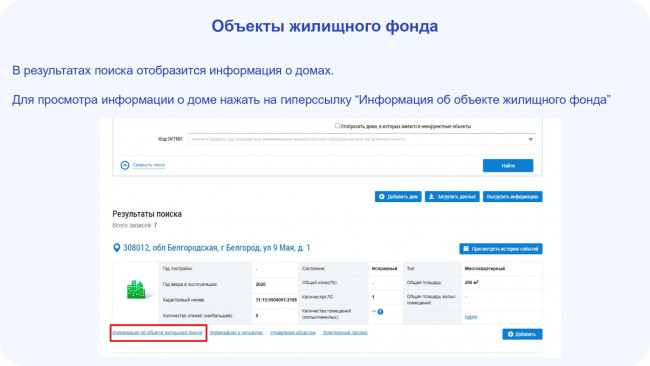Open the Информация о подъездах link
This screenshot has width=650, height=366.
[x=236, y=332]
